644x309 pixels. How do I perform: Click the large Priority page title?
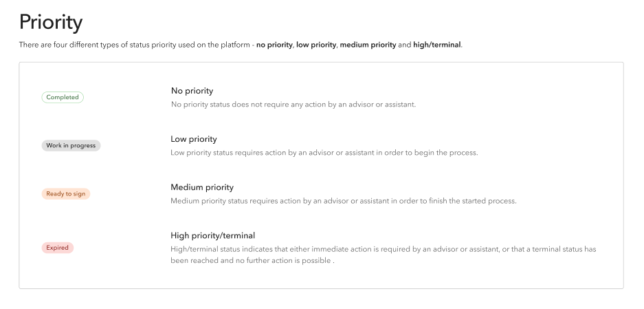[x=51, y=22]
